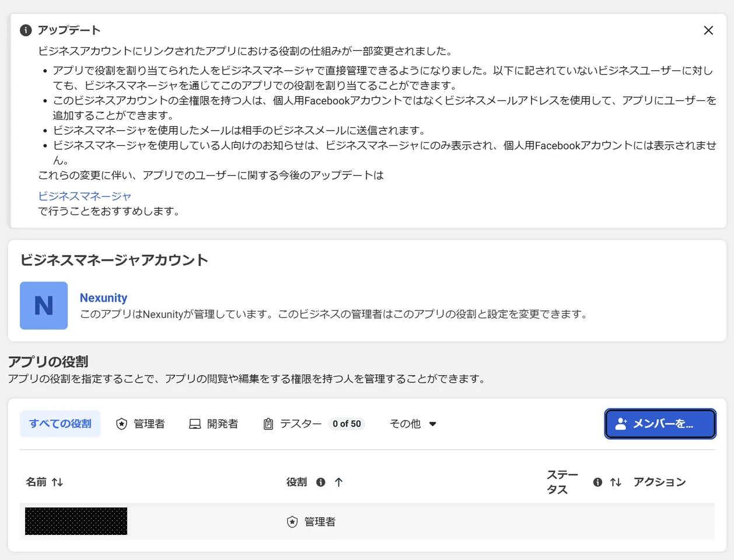Screen dimensions: 734x560
Task: Click the Nexunity business account link
Action: (103, 297)
